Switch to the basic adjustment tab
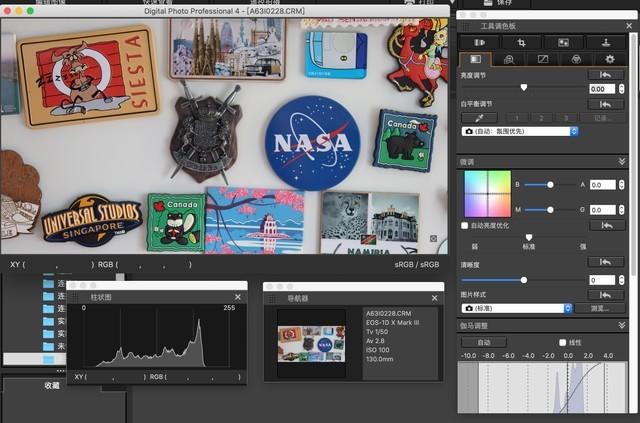Image resolution: width=640 pixels, height=423 pixels. click(x=476, y=59)
